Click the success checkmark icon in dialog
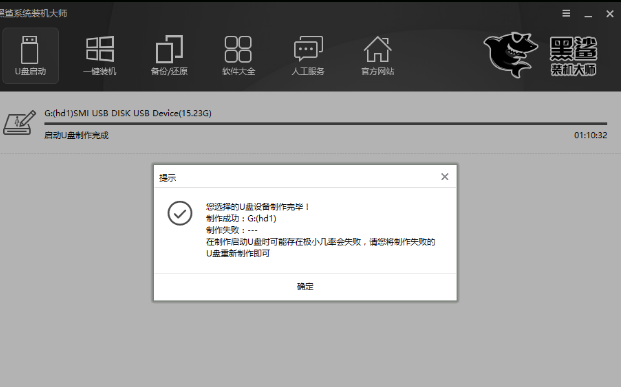This screenshot has height=387, width=625. coord(180,213)
